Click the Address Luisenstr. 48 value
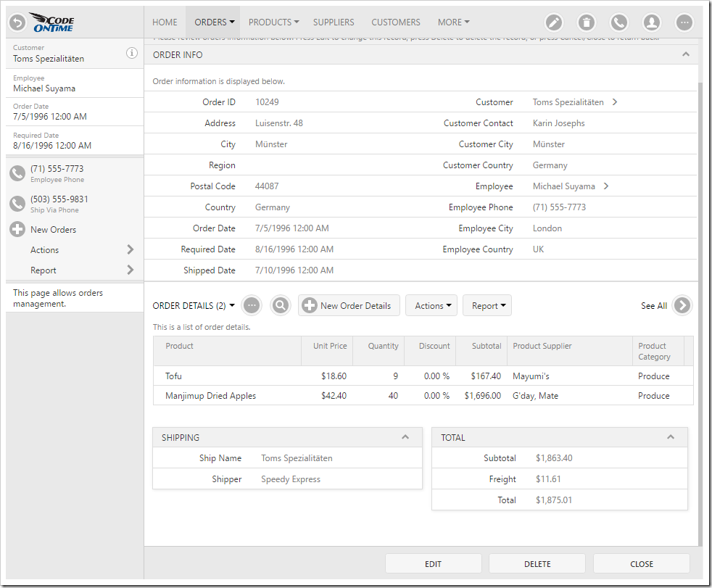Screen dimensions: 712x588 (279, 123)
